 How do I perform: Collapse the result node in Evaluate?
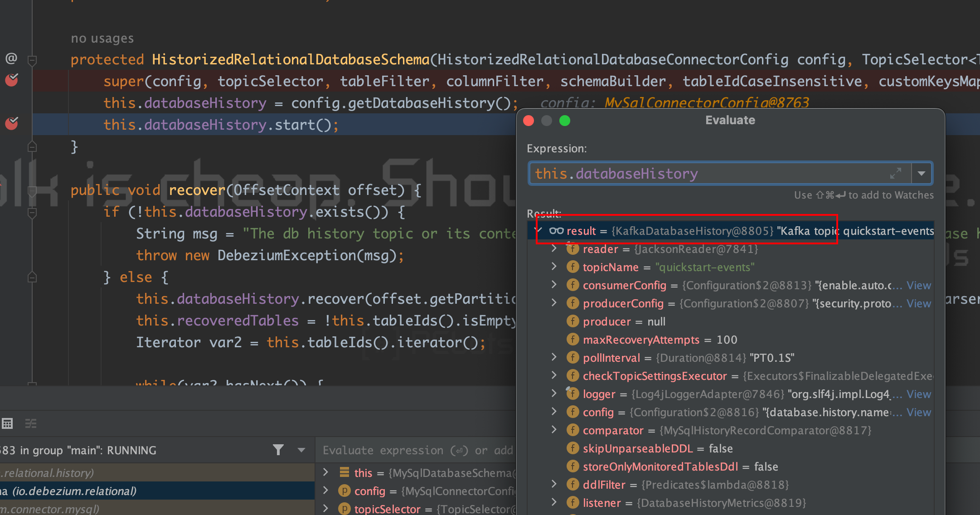click(x=539, y=230)
